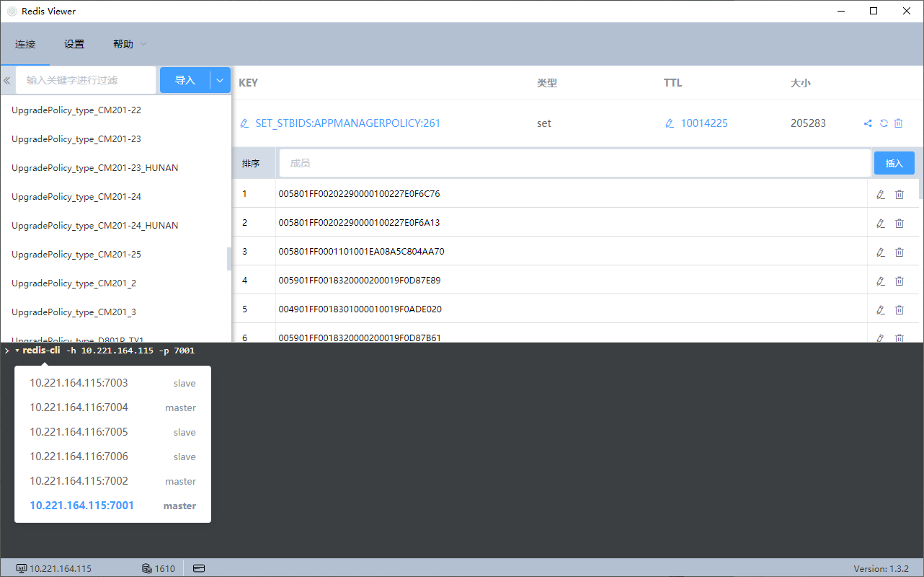
Task: Click the database keys count icon
Action: tap(146, 568)
